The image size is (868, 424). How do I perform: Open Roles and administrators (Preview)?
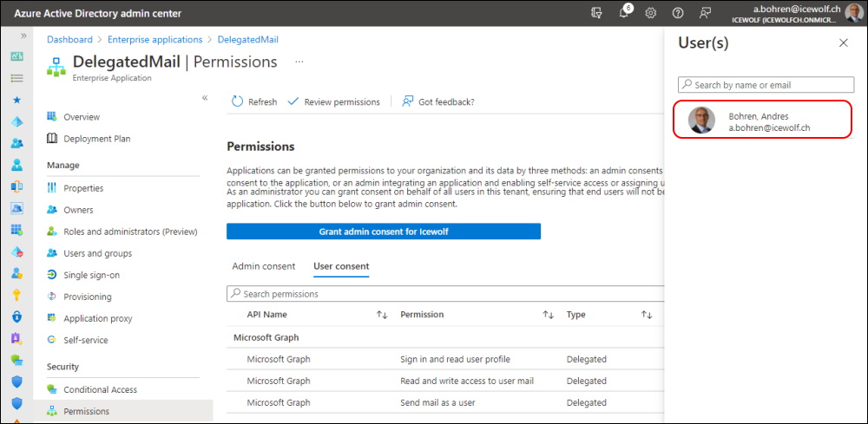tap(123, 232)
